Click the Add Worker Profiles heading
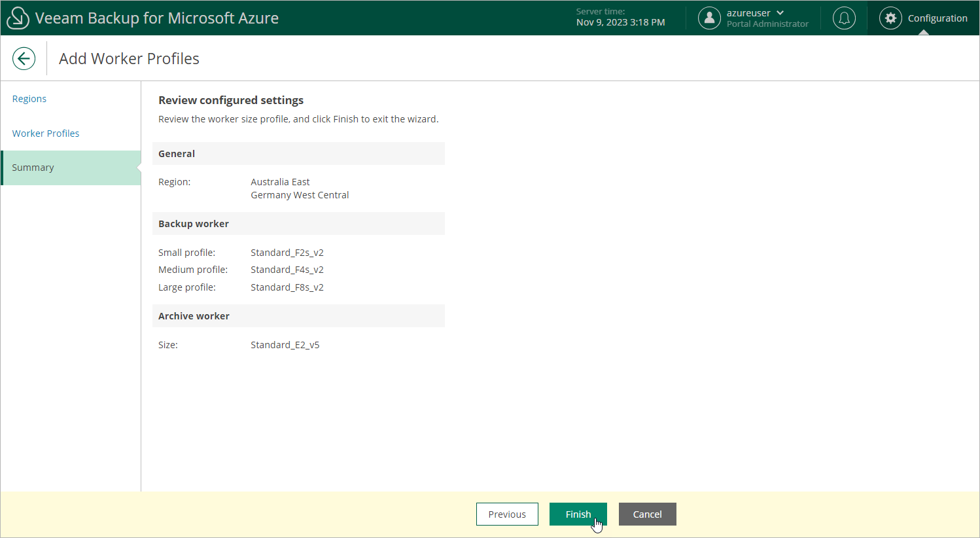 point(129,58)
